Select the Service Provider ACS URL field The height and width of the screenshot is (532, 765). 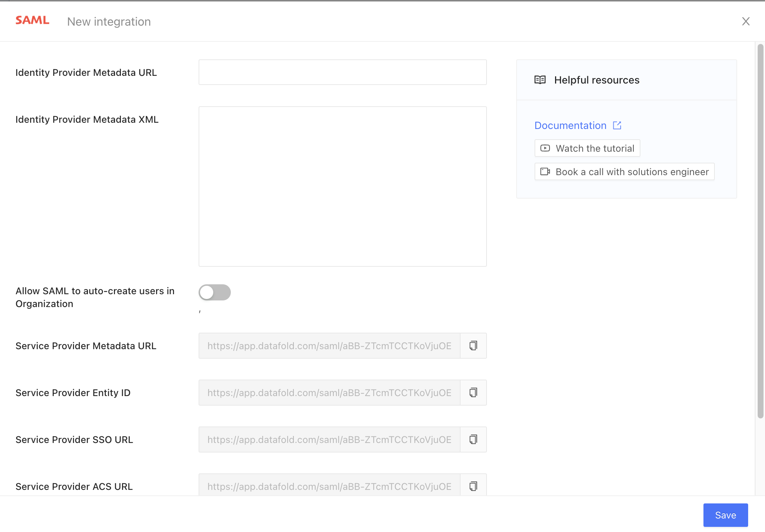pyautogui.click(x=329, y=485)
